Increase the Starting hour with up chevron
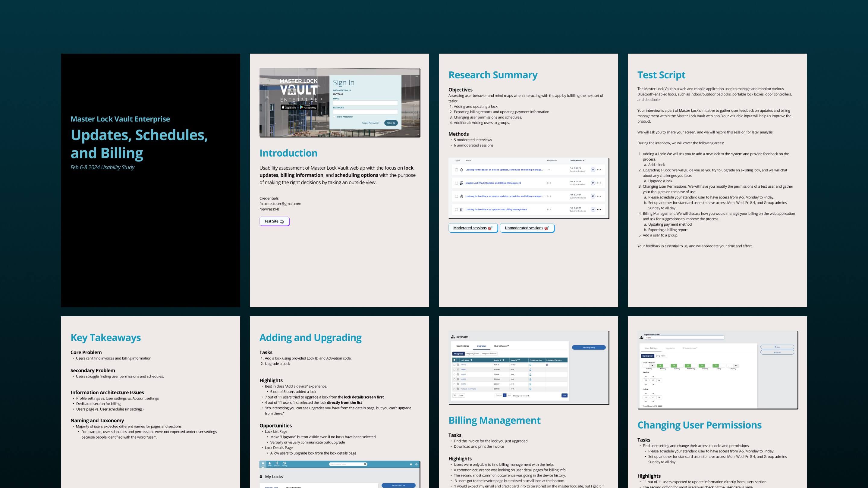The image size is (868, 488). 646,377
